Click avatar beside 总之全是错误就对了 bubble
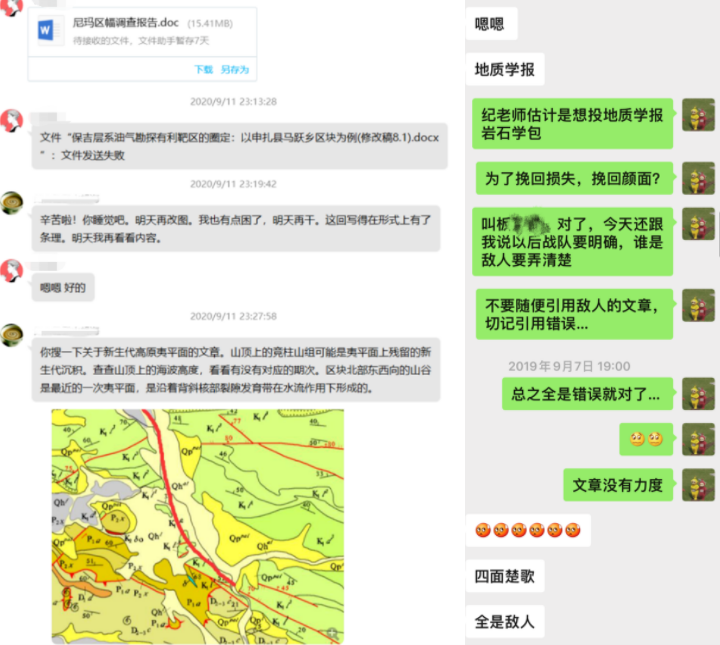 coord(698,394)
